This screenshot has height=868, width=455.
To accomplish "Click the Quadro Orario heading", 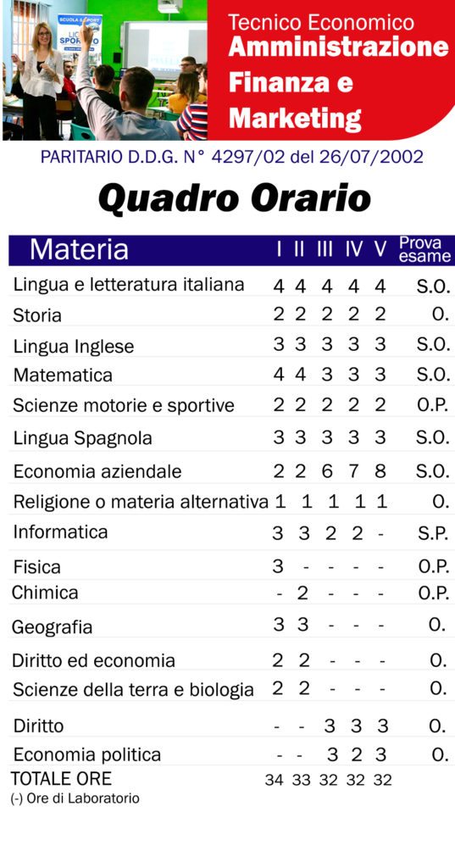I will point(234,198).
